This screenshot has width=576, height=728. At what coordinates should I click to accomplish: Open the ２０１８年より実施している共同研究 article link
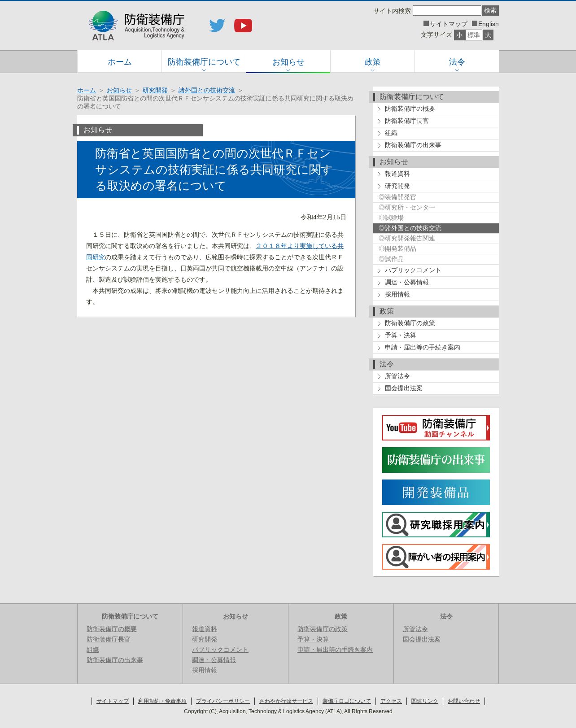[x=299, y=246]
